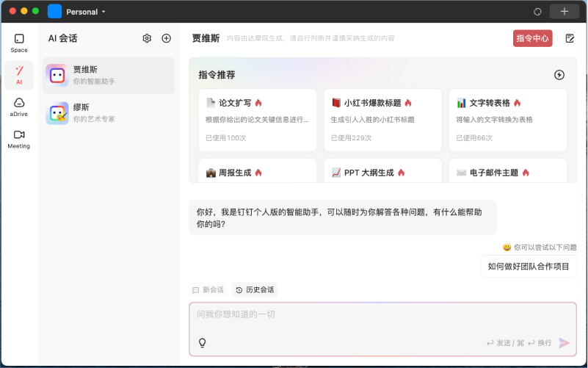Open the Meeting sidebar icon
The height and width of the screenshot is (368, 588).
pyautogui.click(x=19, y=138)
